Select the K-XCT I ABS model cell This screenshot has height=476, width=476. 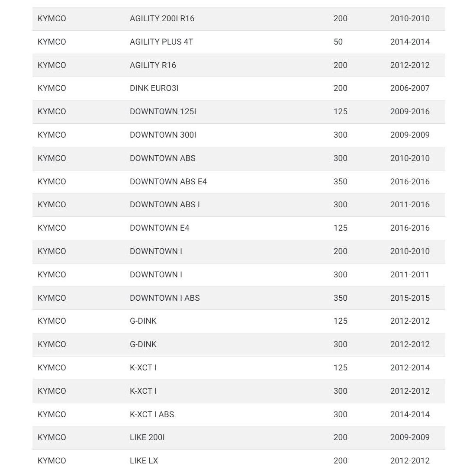click(x=152, y=415)
